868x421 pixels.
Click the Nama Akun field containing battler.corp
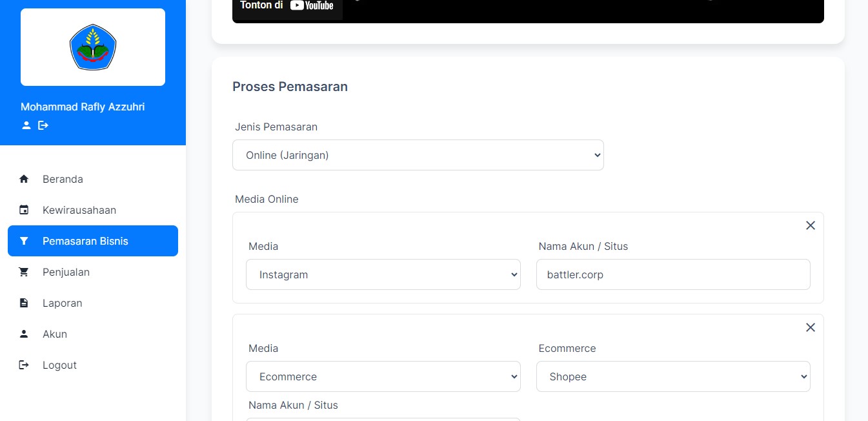[x=672, y=274]
